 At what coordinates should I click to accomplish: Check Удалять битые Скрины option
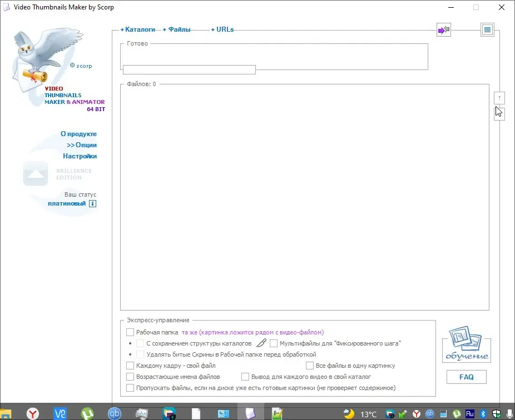(x=140, y=354)
